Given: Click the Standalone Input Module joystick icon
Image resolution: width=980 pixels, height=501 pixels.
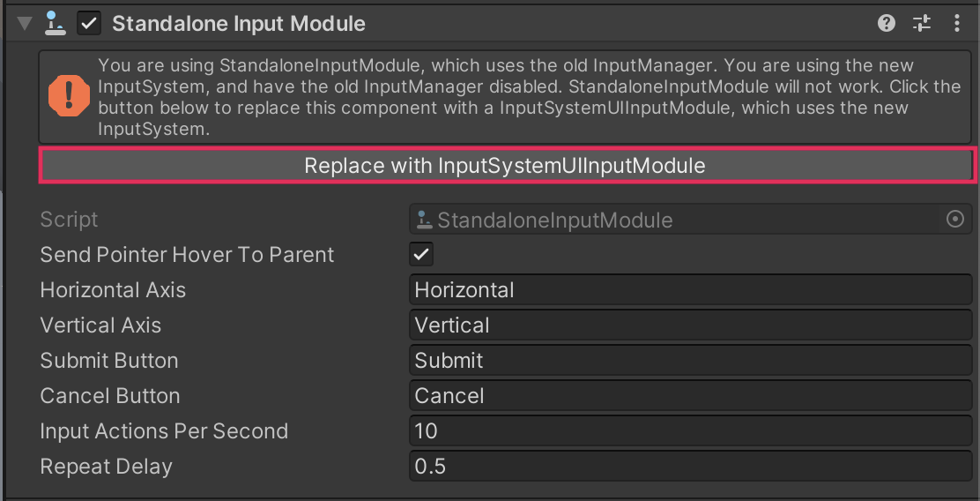Looking at the screenshot, I should click(55, 24).
